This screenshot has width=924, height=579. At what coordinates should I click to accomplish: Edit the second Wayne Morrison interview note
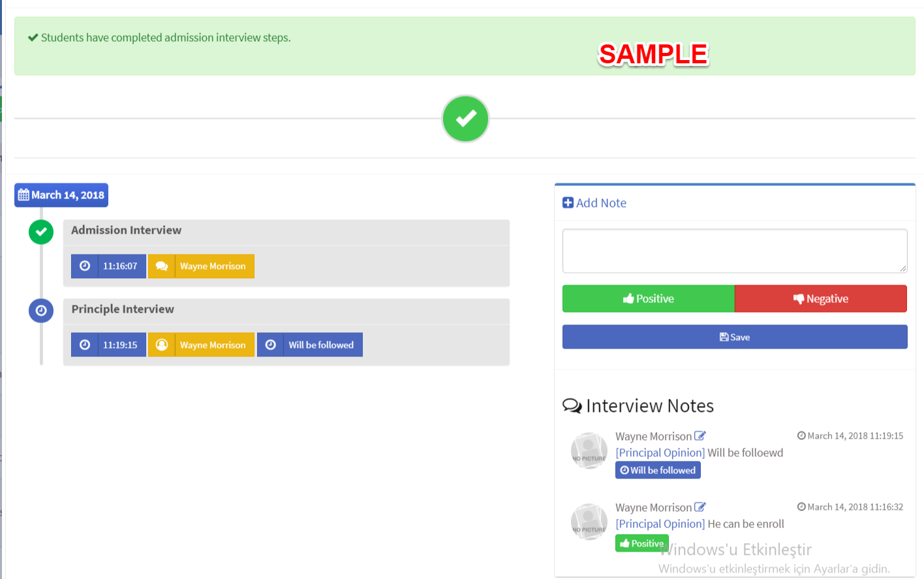(x=700, y=507)
